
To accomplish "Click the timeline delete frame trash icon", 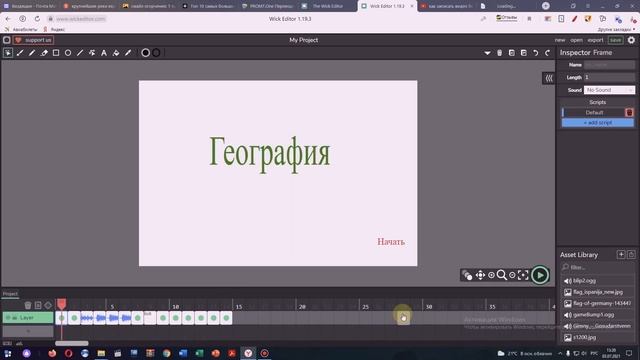I will [27, 305].
